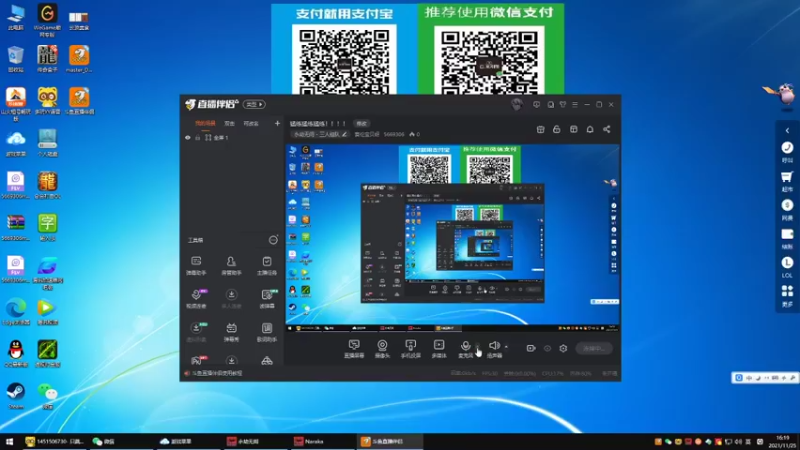Click the mode switch pill next to logo
Image resolution: width=800 pixels, height=450 pixels.
[x=254, y=105]
